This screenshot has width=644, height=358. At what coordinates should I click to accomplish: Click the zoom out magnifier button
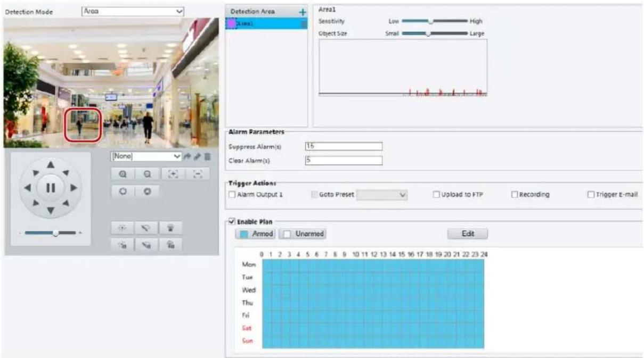click(146, 173)
